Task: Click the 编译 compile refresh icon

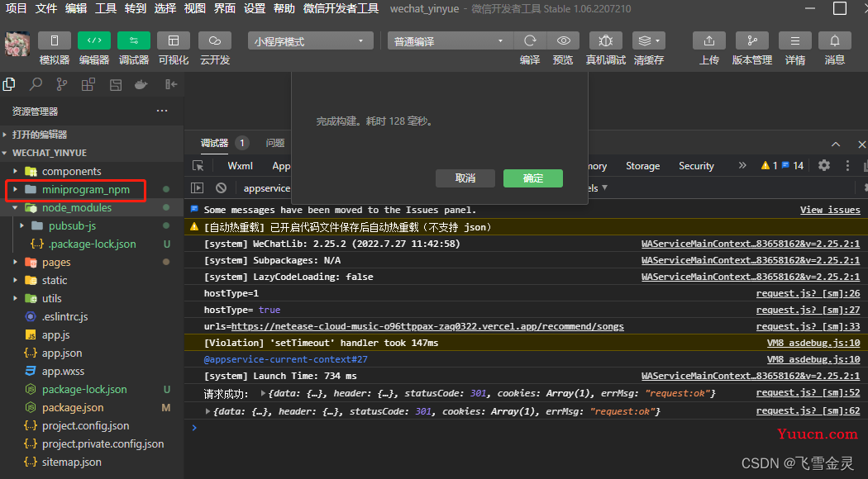Action: click(x=530, y=41)
